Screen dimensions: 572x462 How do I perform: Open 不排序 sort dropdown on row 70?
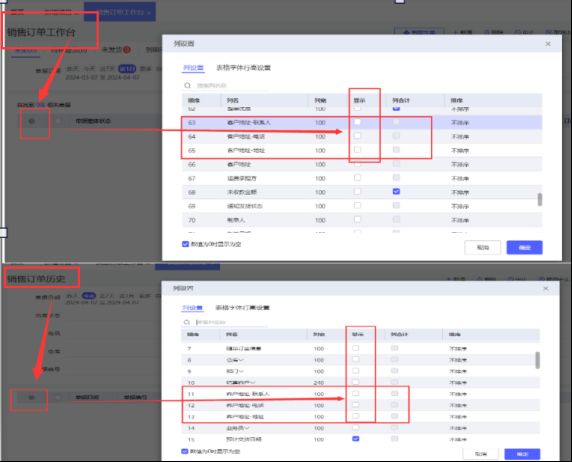pyautogui.click(x=460, y=220)
